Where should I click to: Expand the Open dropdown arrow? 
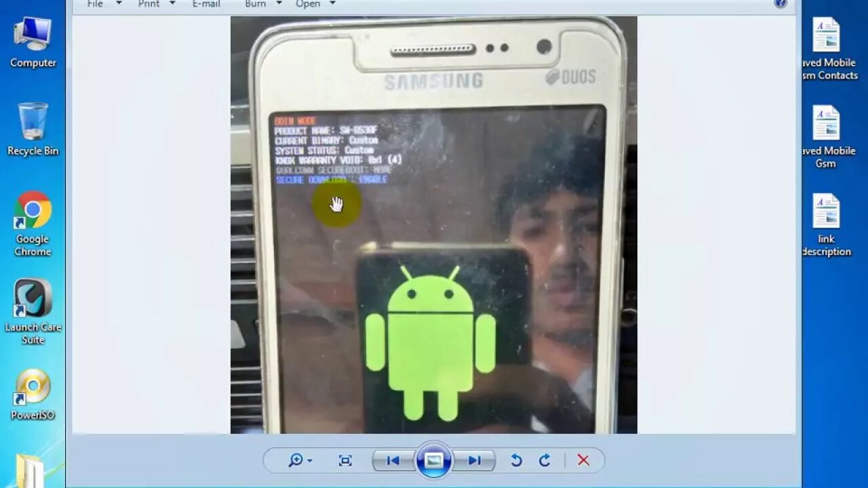click(332, 3)
